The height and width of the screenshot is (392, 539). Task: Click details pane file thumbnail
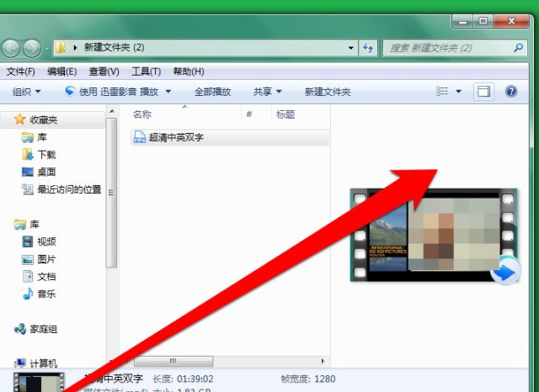click(39, 383)
